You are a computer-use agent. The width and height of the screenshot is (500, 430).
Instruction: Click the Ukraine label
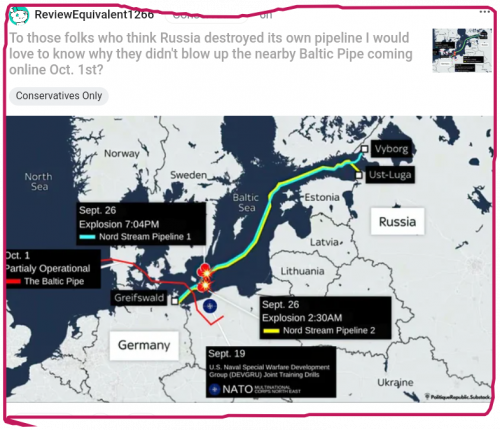pos(395,383)
